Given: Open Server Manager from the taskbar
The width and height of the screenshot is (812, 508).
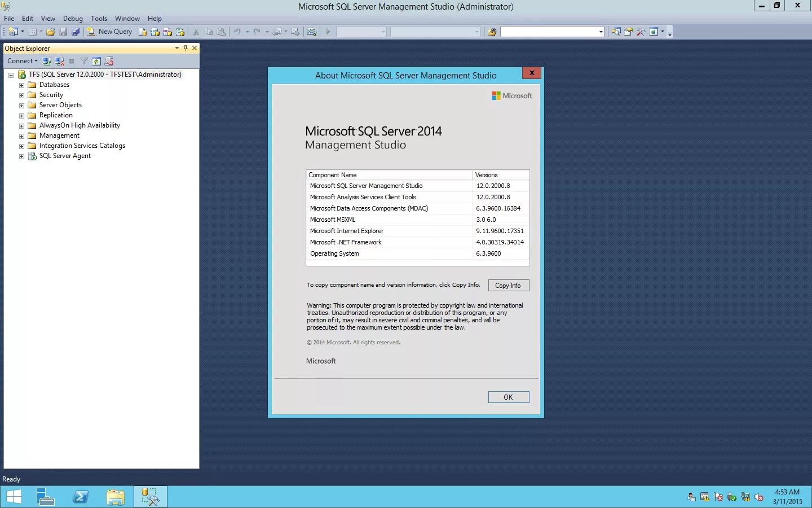Looking at the screenshot, I should coord(45,497).
